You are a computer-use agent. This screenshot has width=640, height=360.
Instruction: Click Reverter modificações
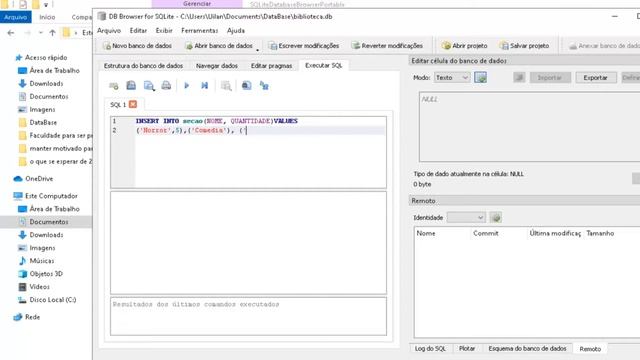coord(387,46)
